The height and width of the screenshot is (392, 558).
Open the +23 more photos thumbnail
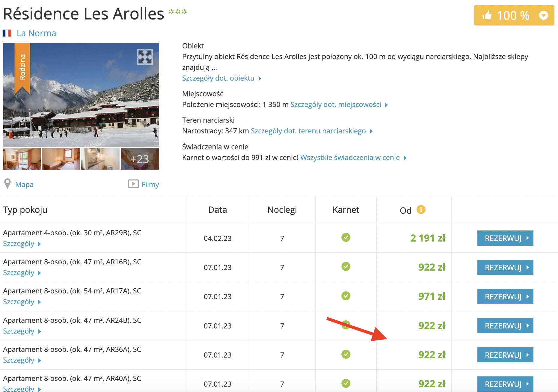point(140,159)
